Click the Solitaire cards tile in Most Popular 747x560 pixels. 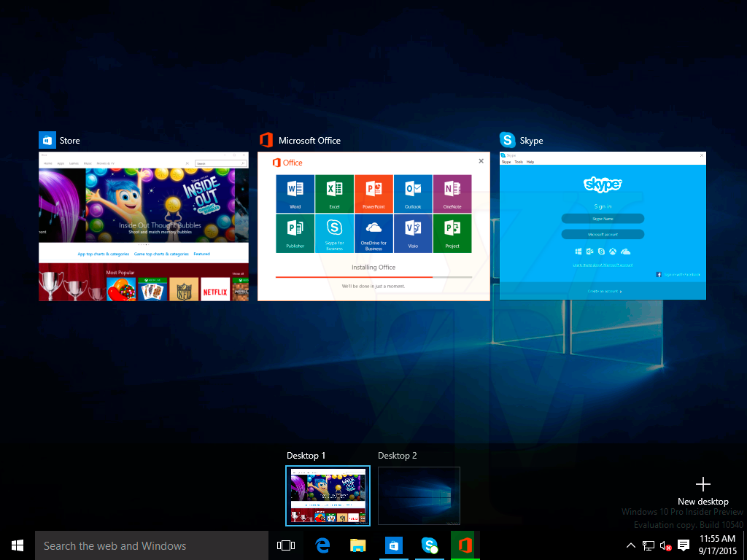click(x=152, y=289)
